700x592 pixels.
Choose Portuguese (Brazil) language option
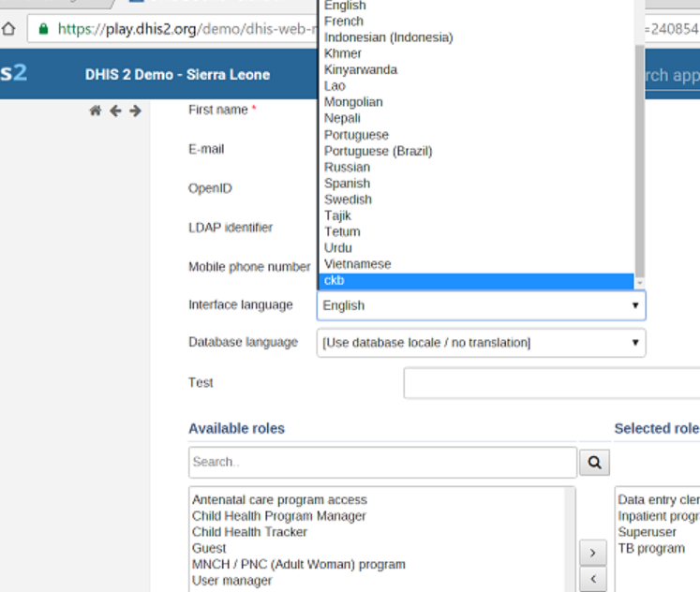pos(379,151)
